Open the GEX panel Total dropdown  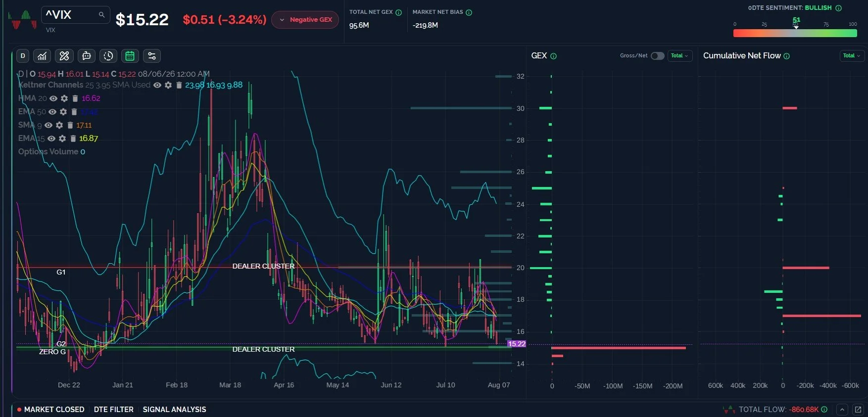click(x=679, y=56)
